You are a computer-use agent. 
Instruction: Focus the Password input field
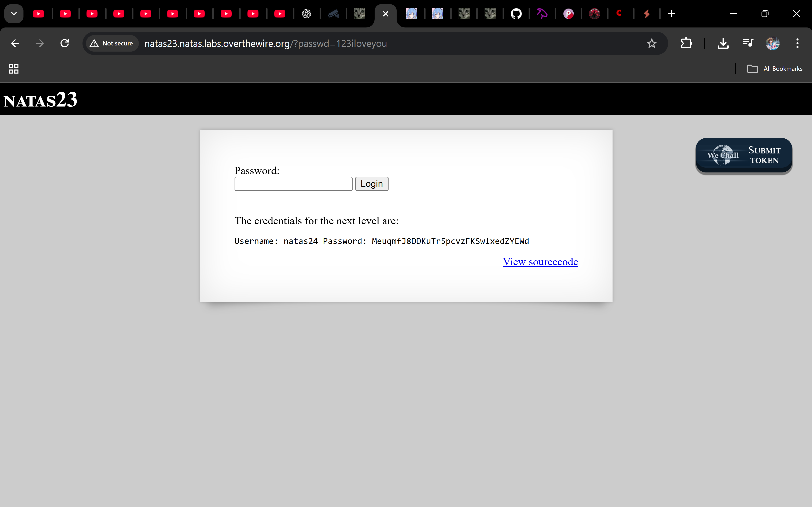(x=293, y=184)
